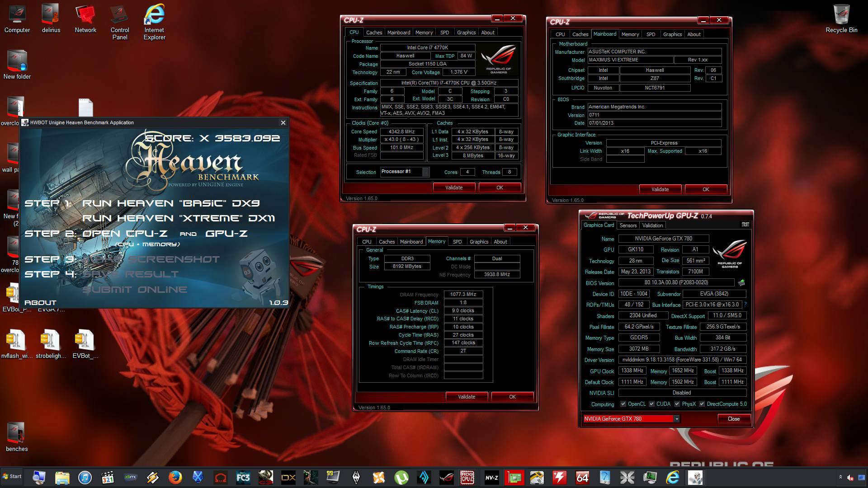
Task: Toggle the PhysX checkbox in GPU-Z
Action: [677, 404]
